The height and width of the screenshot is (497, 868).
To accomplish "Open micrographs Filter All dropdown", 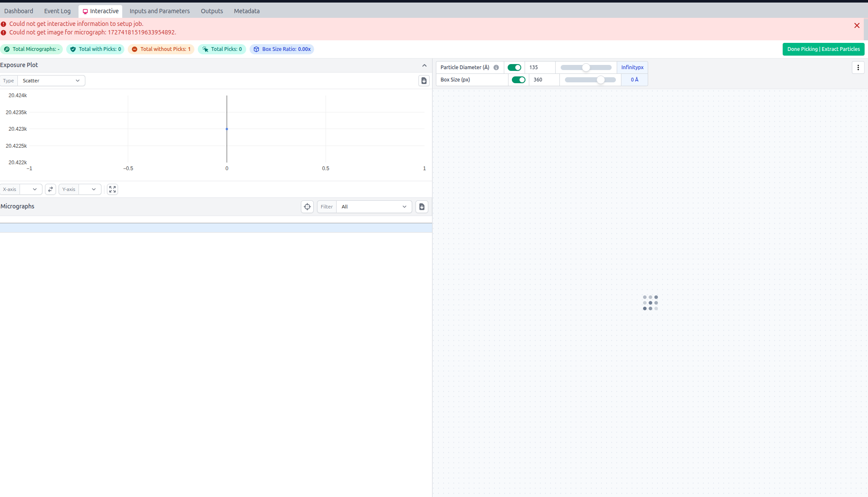I will [374, 207].
